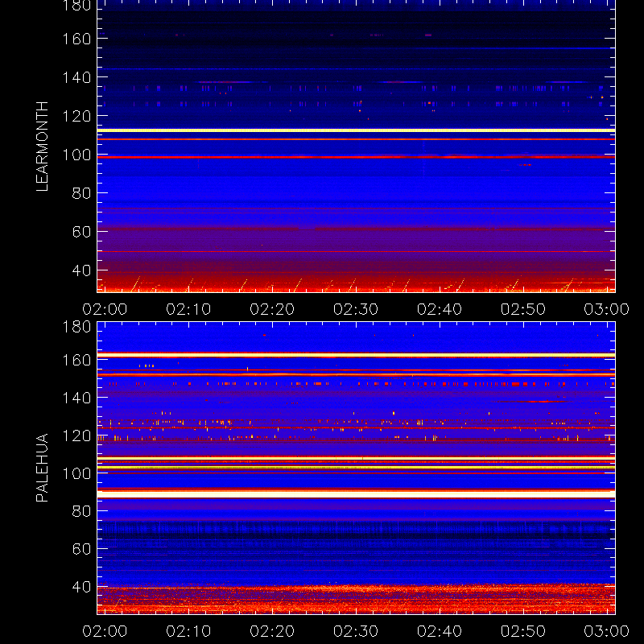This screenshot has width=644, height=644.
Task: Click the LEARMONTH station axis label
Action: click(43, 147)
